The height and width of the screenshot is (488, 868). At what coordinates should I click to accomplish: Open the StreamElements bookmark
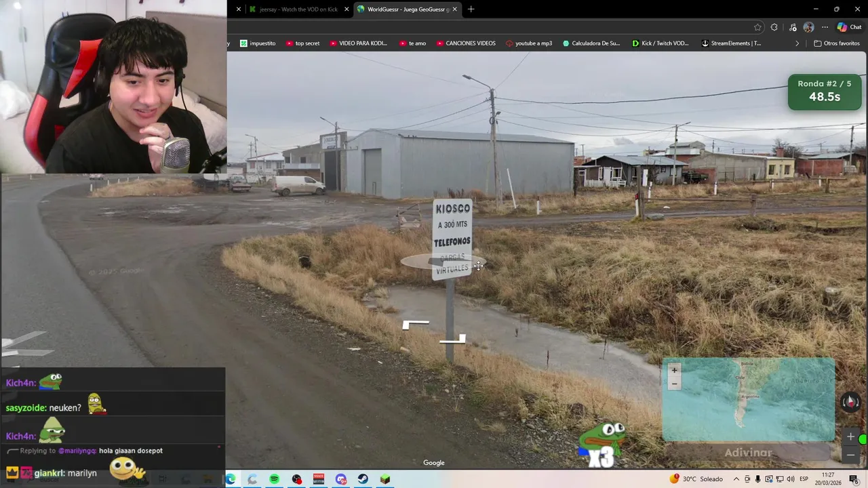pos(731,43)
